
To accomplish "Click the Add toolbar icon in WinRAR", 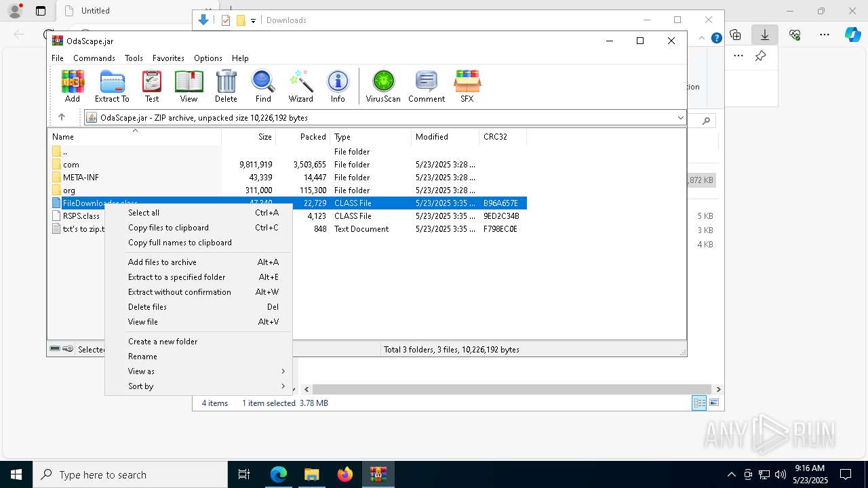I will click(73, 86).
